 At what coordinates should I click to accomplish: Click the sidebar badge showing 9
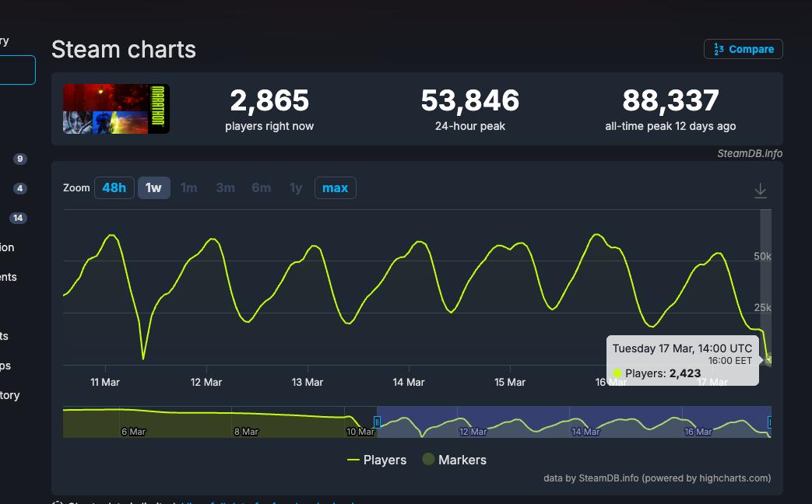pos(20,159)
